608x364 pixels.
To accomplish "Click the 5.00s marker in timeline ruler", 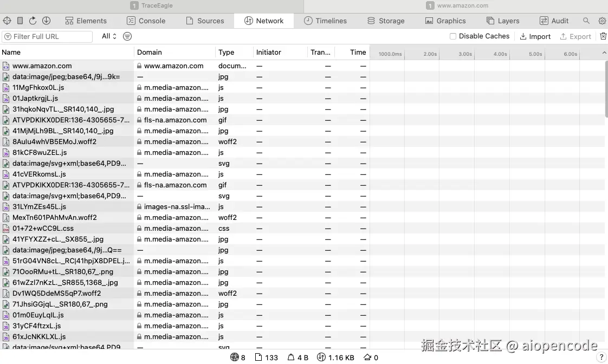I will 535,54.
